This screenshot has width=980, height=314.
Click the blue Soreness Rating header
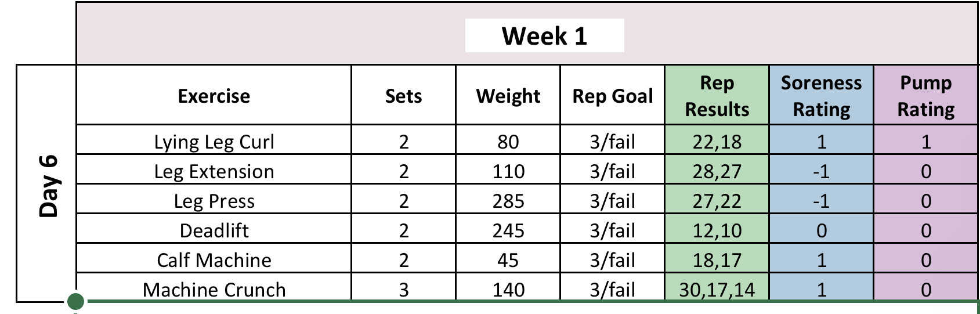[x=821, y=96]
